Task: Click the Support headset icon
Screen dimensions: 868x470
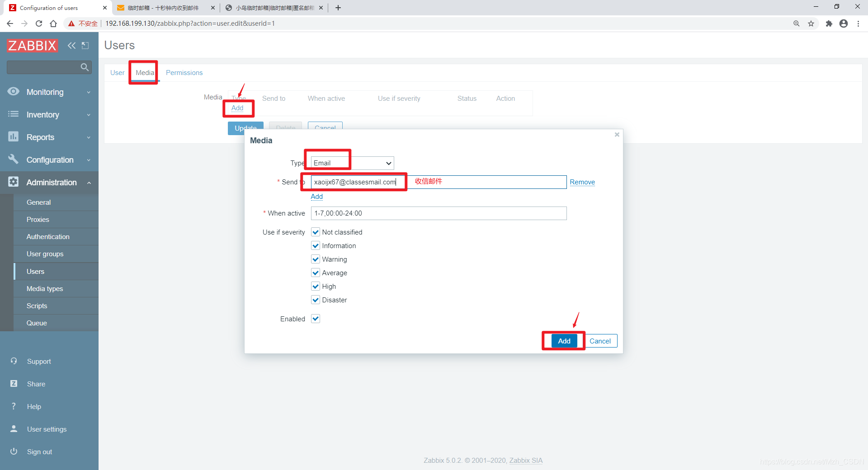Action: [x=14, y=361]
